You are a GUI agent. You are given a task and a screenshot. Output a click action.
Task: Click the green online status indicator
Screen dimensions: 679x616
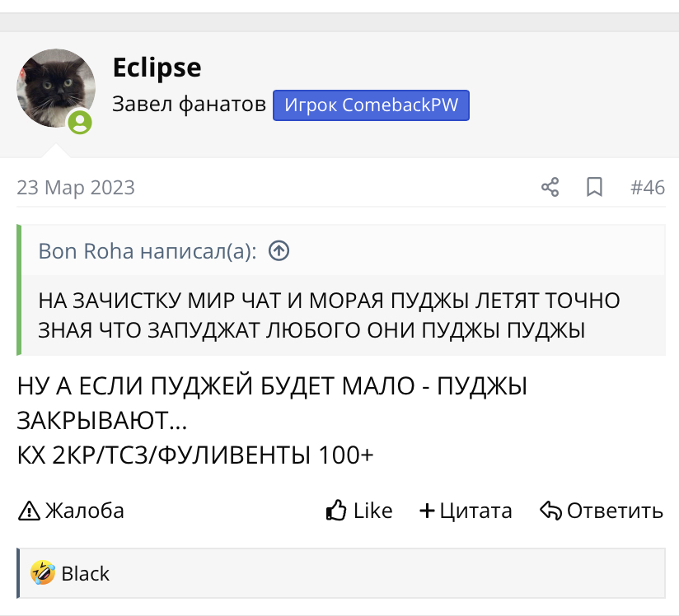[x=79, y=123]
